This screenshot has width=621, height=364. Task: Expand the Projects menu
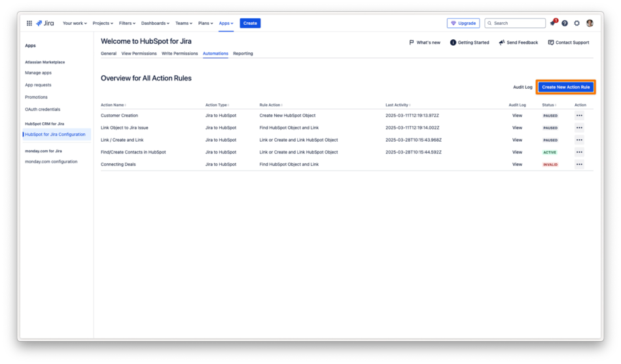pyautogui.click(x=103, y=24)
